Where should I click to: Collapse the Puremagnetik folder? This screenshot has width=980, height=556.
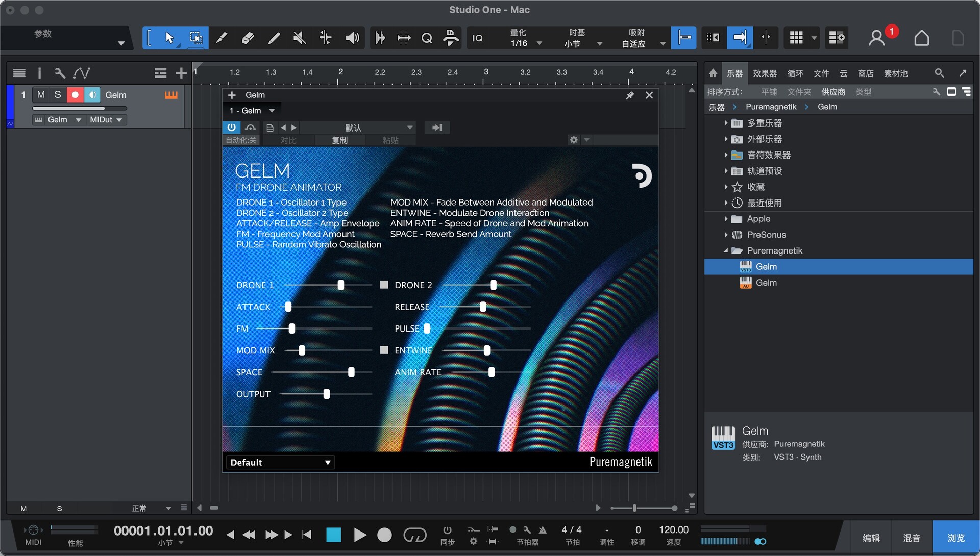click(x=725, y=250)
